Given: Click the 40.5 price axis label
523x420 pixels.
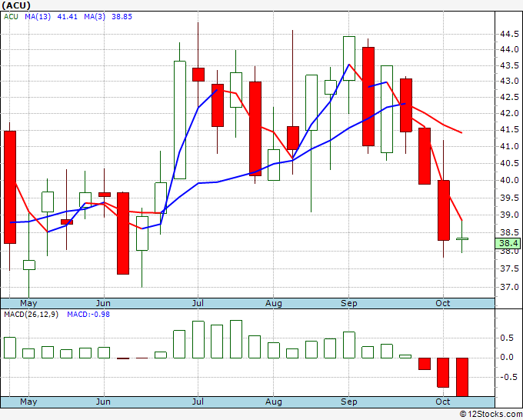Looking at the screenshot, I should pyautogui.click(x=509, y=164).
